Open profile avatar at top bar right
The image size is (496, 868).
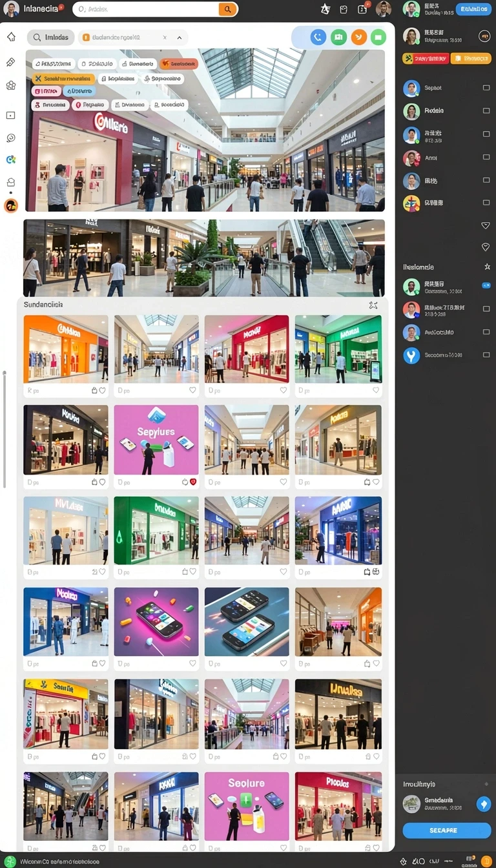pyautogui.click(x=384, y=9)
